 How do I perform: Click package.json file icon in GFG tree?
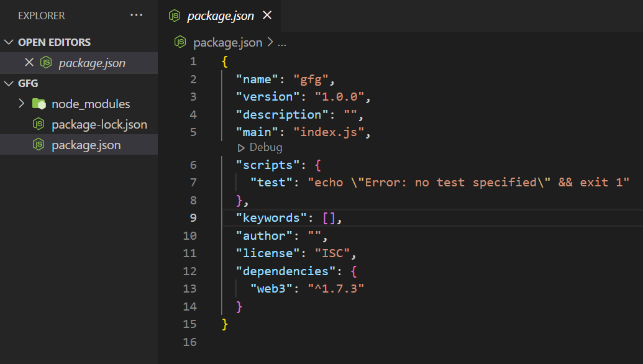39,145
